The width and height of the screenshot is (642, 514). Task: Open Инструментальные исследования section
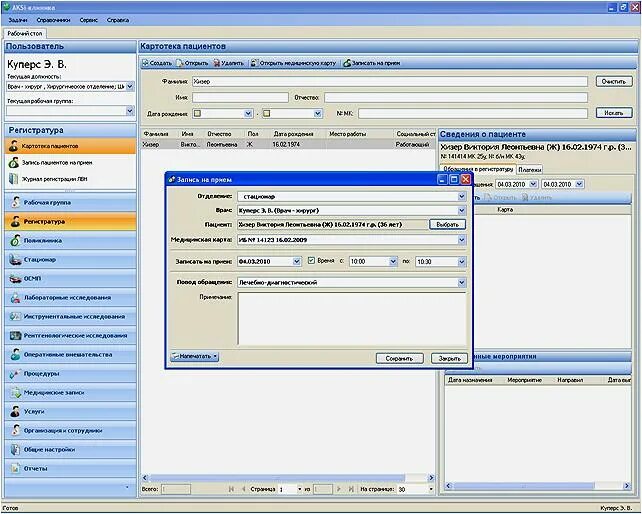tap(70, 316)
